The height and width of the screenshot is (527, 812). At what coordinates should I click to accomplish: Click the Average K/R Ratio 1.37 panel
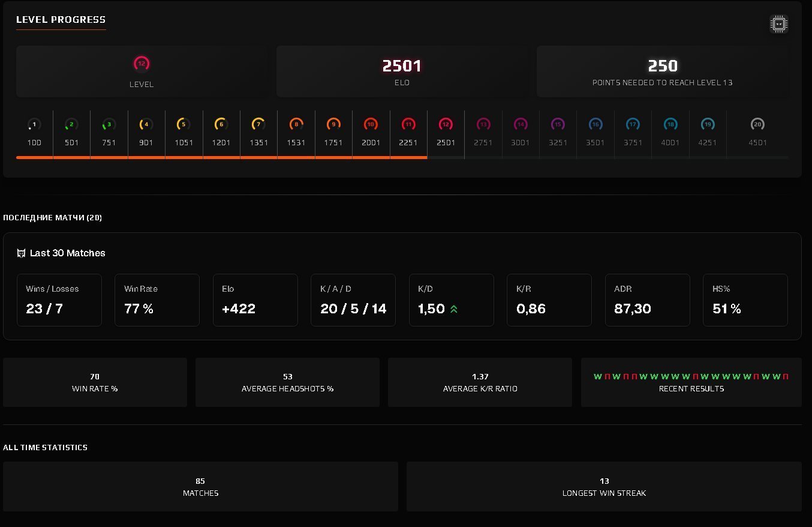point(480,382)
